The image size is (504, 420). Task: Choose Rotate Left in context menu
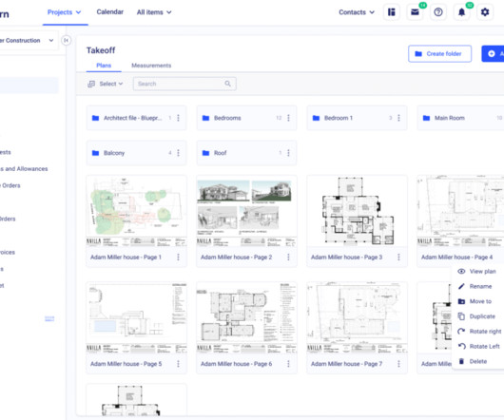pos(478,346)
